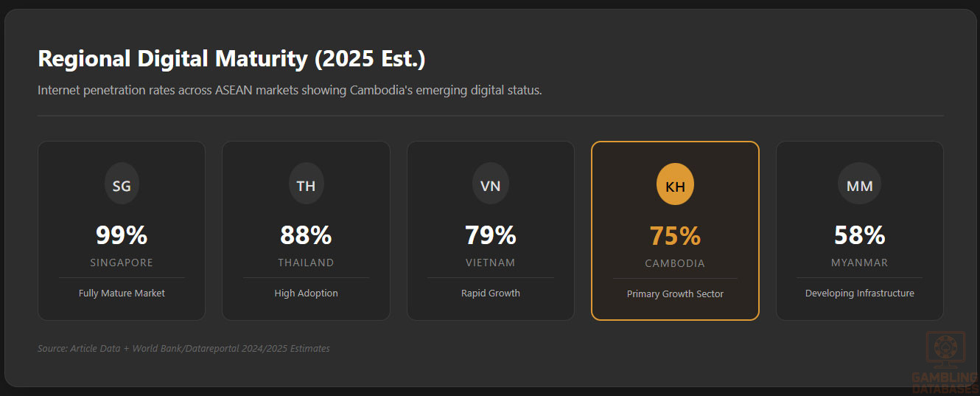Click the Primary Growth Sector label
The image size is (980, 396).
pos(675,294)
